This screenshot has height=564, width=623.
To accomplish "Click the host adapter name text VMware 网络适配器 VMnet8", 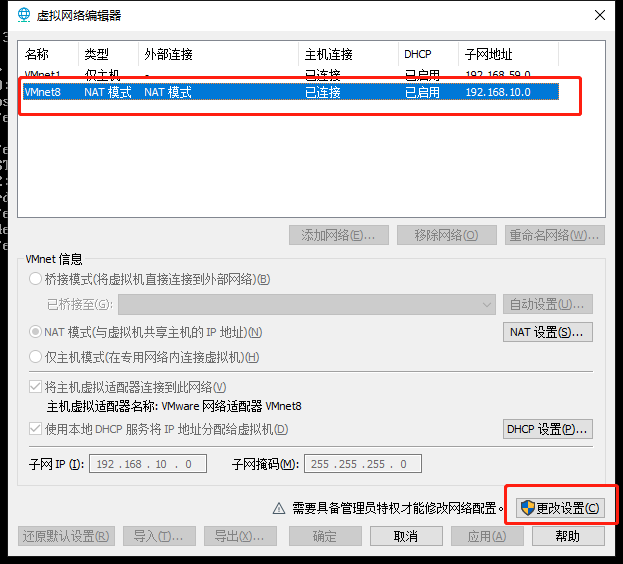I will (x=232, y=406).
